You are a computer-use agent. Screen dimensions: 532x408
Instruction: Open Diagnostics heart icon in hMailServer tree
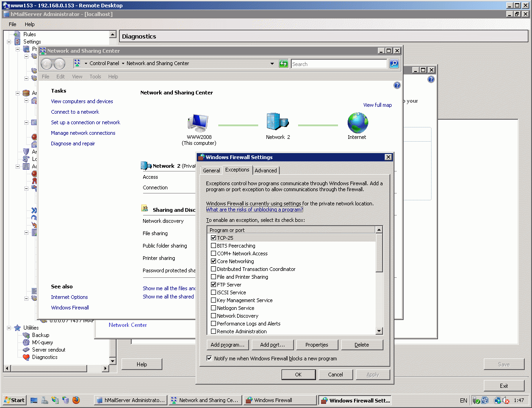click(26, 357)
